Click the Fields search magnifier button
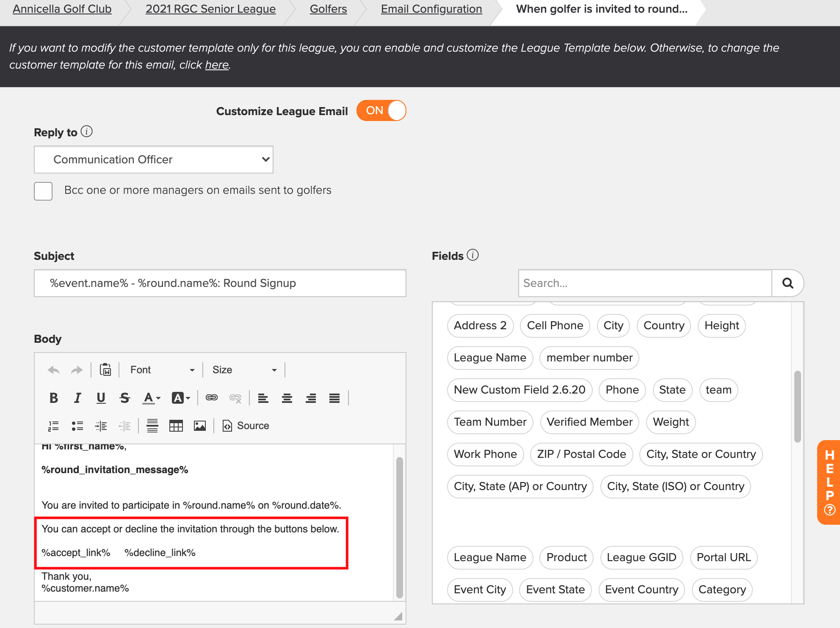The width and height of the screenshot is (840, 628). (787, 283)
